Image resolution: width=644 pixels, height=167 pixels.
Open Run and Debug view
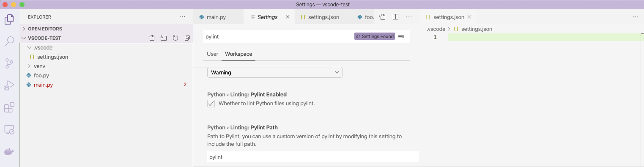coord(9,85)
